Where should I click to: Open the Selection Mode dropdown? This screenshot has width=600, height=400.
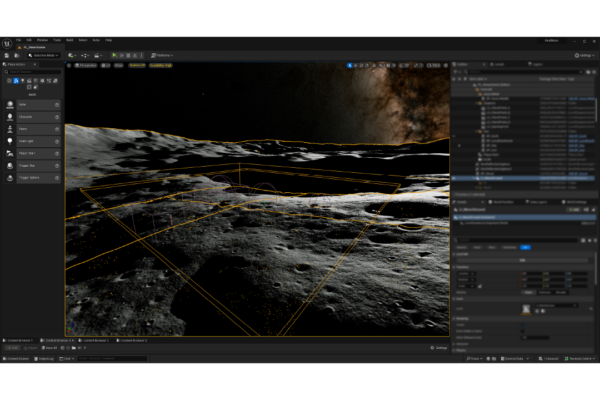tap(42, 55)
